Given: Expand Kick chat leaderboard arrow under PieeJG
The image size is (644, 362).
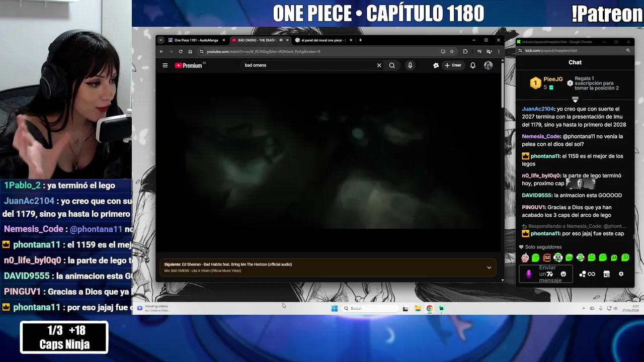Looking at the screenshot, I should pyautogui.click(x=575, y=100).
